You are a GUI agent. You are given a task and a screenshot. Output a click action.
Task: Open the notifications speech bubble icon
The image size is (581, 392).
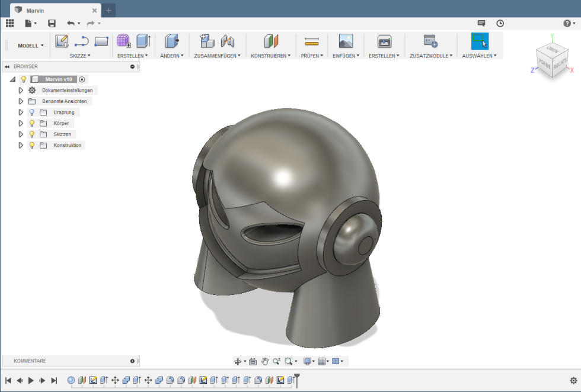pos(481,23)
